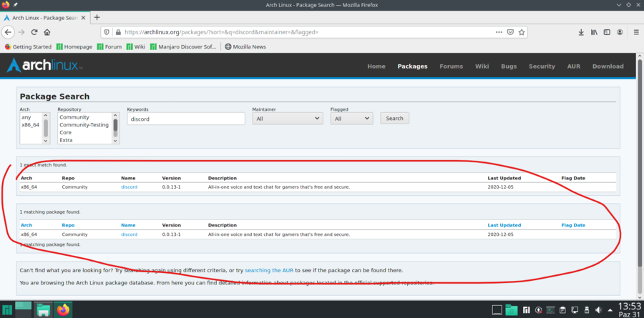Reload the current page
Screen dimensions: 644x318
(x=34, y=32)
